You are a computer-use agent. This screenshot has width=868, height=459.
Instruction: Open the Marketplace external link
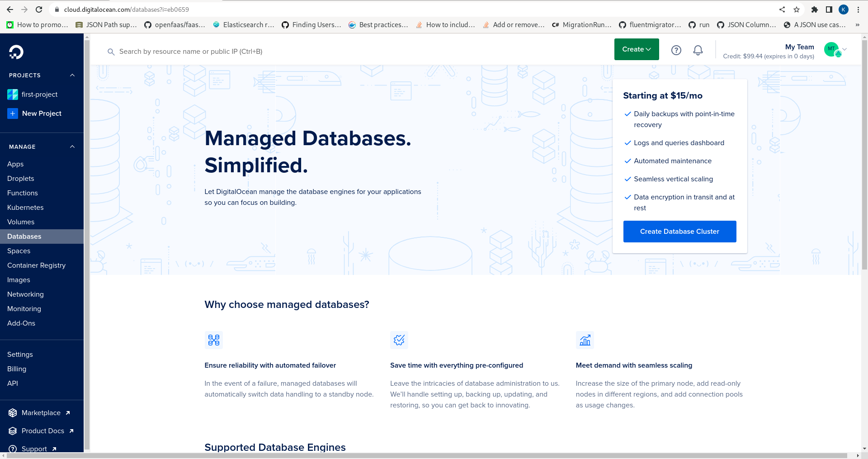pos(46,413)
